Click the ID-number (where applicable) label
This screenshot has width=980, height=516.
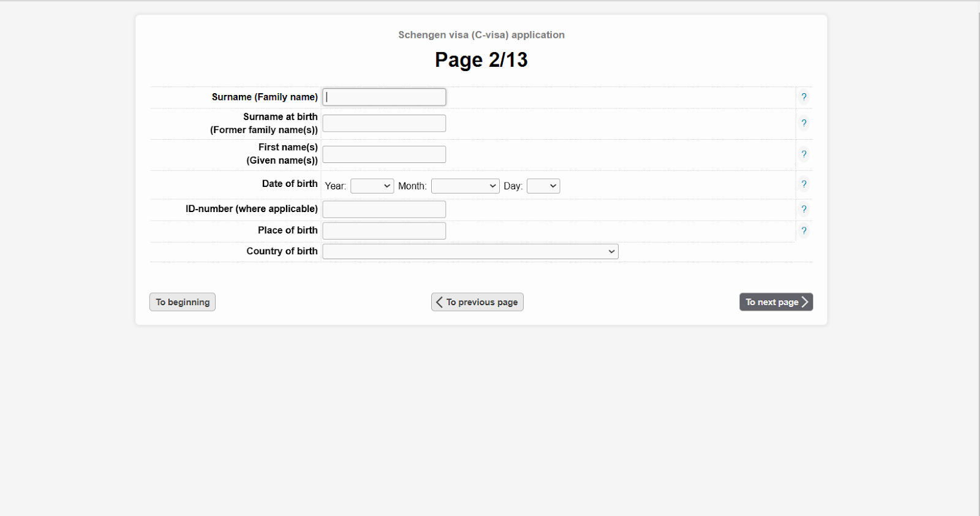pos(252,209)
